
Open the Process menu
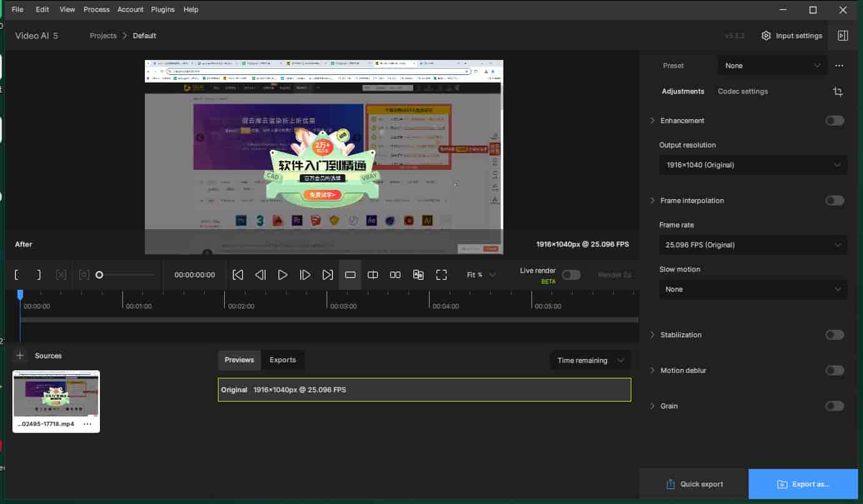pos(96,9)
